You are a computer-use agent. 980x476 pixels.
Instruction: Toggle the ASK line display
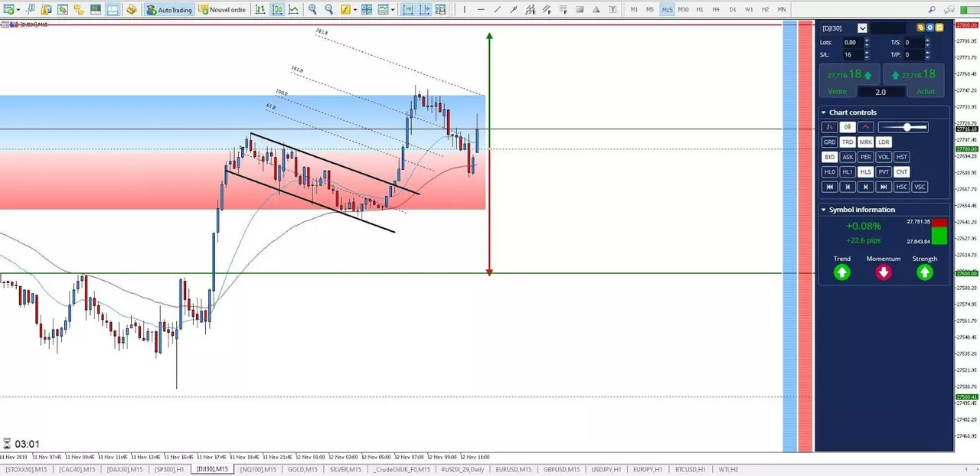(x=848, y=157)
